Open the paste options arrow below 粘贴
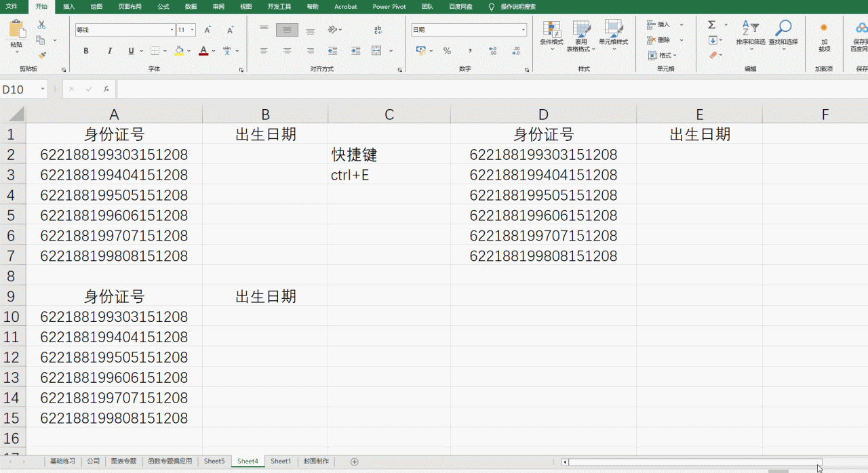 (16, 52)
